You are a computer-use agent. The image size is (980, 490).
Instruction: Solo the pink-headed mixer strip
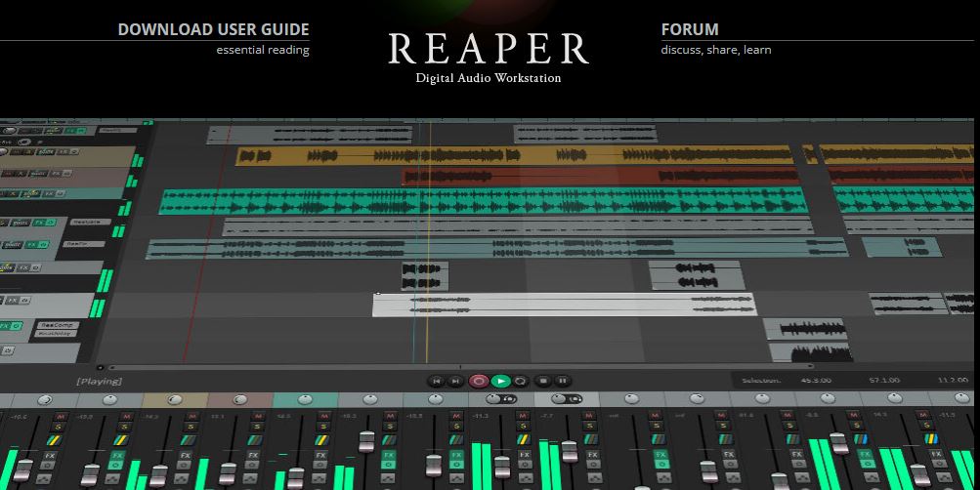pos(257,427)
